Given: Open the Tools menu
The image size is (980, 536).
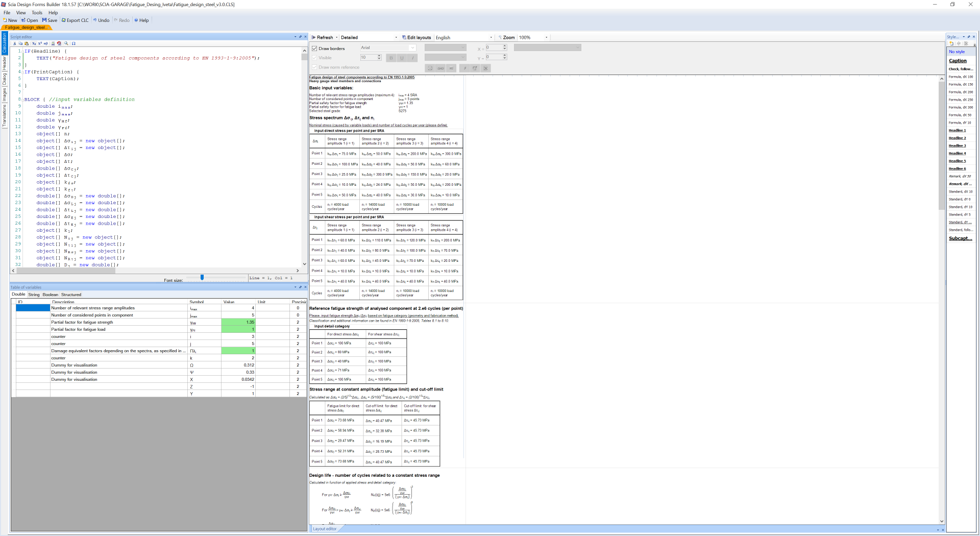Looking at the screenshot, I should (37, 13).
